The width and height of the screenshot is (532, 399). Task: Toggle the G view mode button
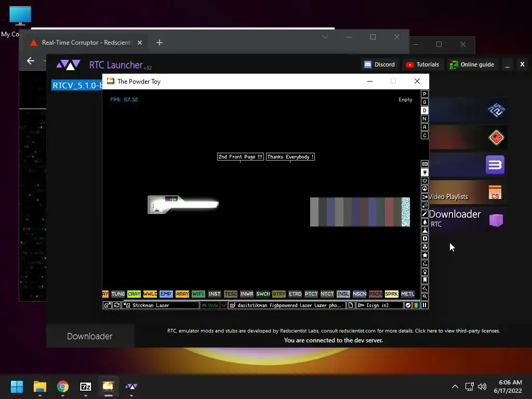click(424, 102)
